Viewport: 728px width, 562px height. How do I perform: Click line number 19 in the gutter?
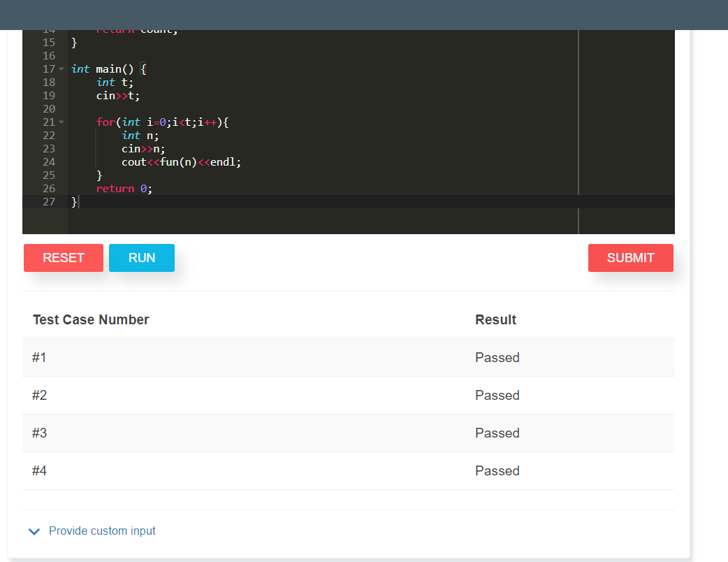pos(49,96)
